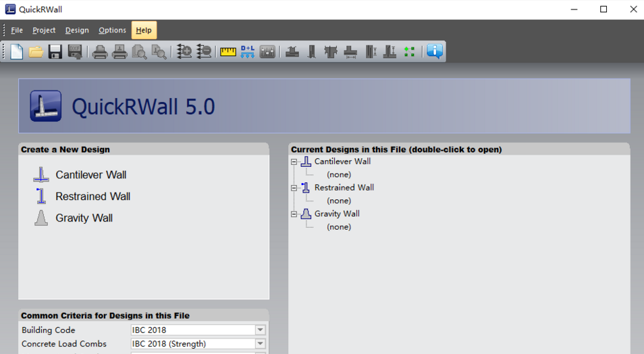Screen dimensions: 644x354
Task: Collapse the Restrained Wall tree node
Action: [294, 188]
